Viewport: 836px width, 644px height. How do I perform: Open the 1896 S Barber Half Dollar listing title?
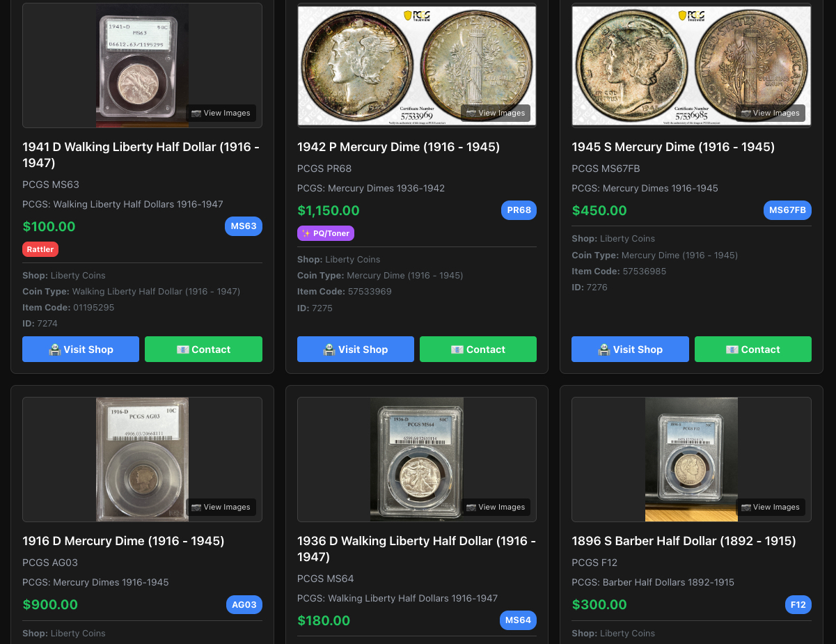684,541
